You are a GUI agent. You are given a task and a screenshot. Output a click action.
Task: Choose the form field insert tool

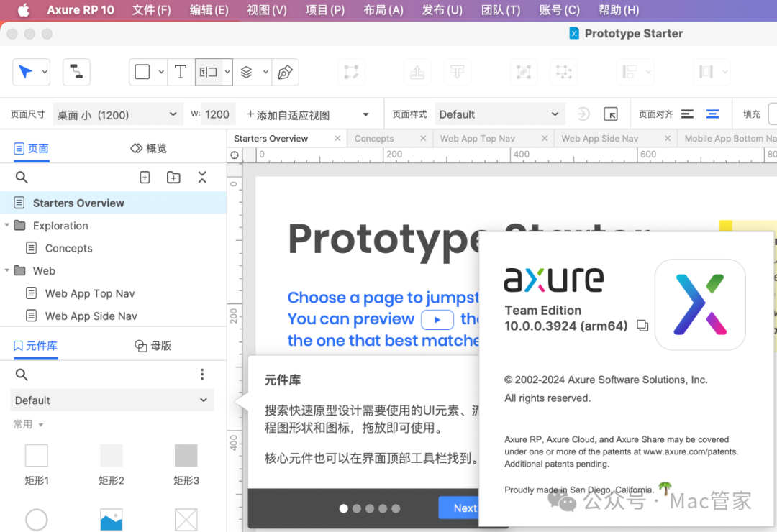(209, 72)
